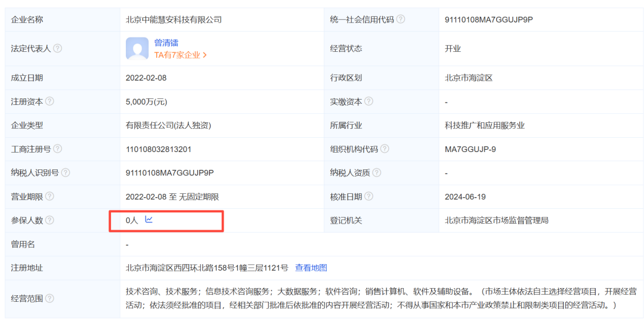Screen dimensions: 644x328
Task: Click help icon beside 纳税人识别号
Action: coord(66,173)
